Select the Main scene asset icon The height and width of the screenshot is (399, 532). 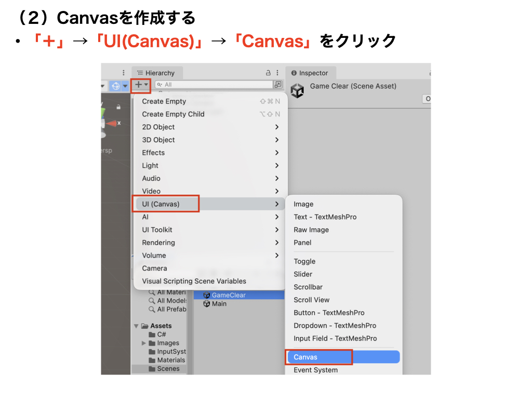click(206, 304)
